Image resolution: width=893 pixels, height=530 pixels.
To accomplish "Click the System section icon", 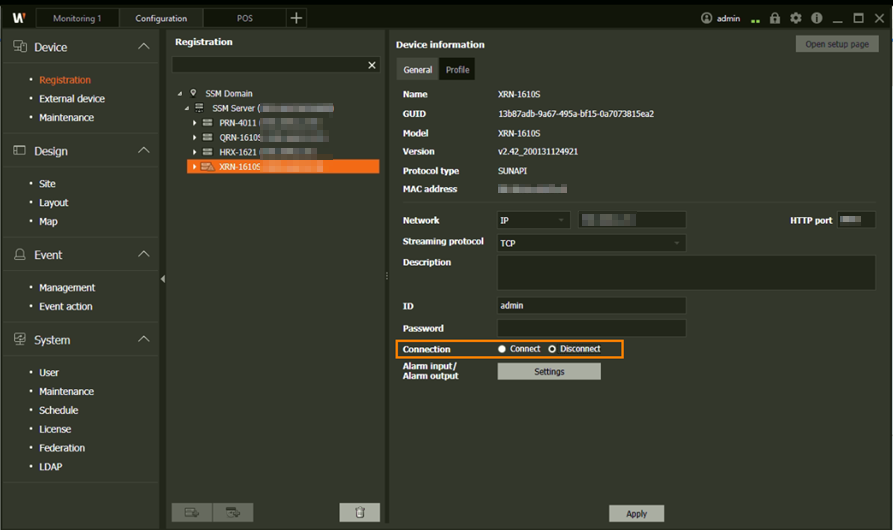I will pos(19,339).
